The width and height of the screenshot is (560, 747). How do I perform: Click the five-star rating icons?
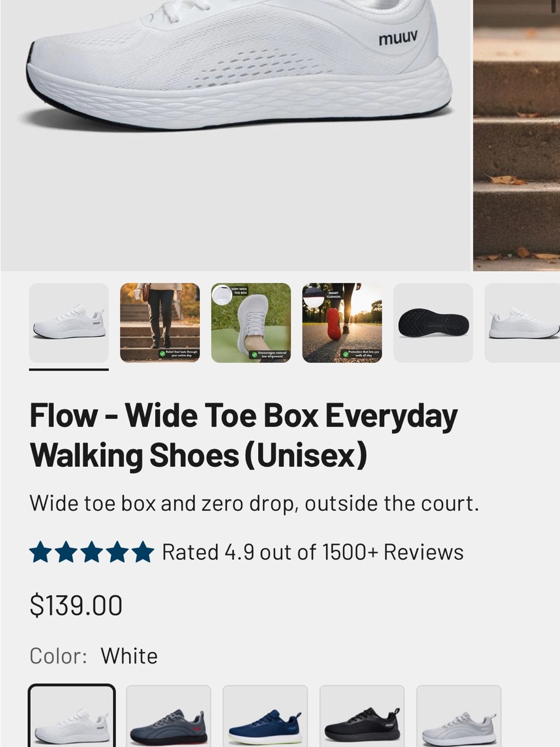[92, 552]
